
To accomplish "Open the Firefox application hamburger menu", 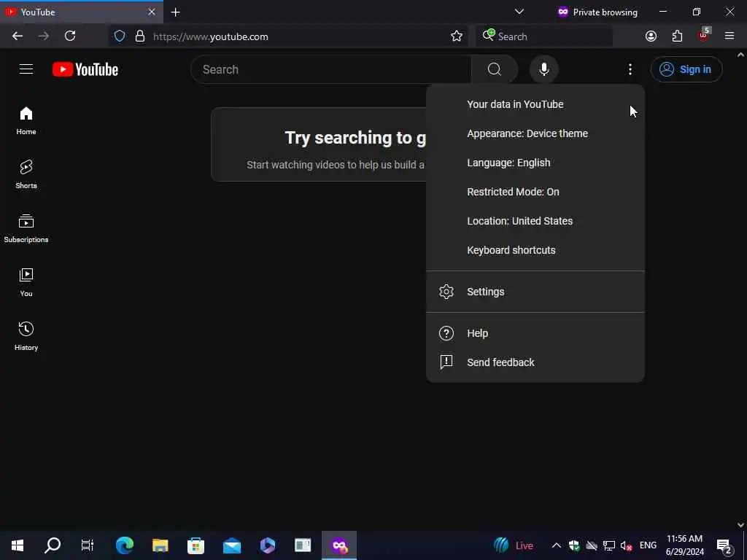I will (x=729, y=36).
